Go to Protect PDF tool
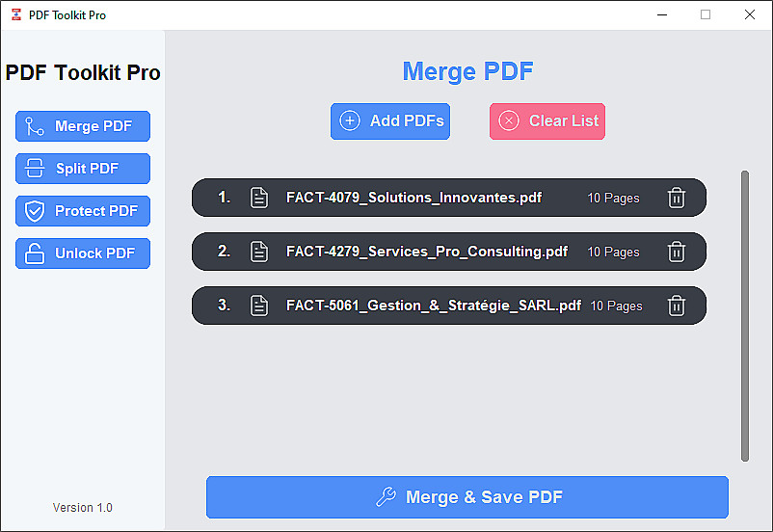Screen dimensions: 773x532 pos(83,211)
